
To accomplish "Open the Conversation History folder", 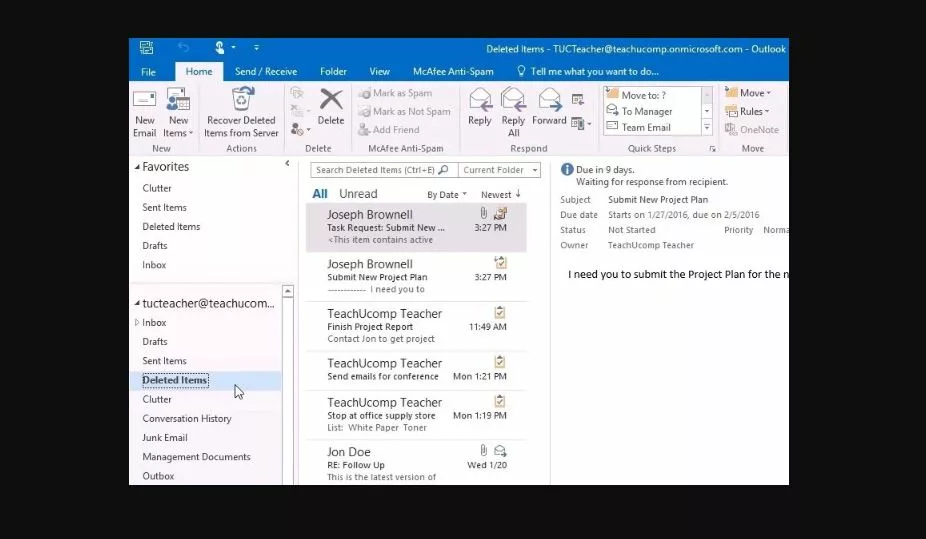I will (187, 419).
